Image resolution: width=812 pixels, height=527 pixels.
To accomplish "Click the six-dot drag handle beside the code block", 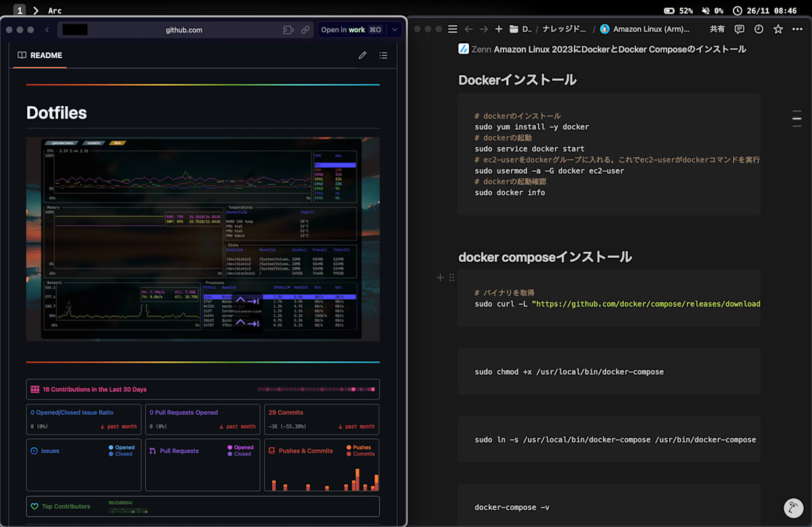I will click(x=451, y=277).
